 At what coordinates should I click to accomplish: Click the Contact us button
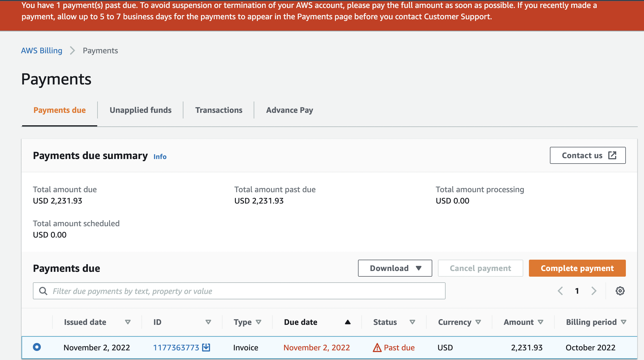pos(588,155)
